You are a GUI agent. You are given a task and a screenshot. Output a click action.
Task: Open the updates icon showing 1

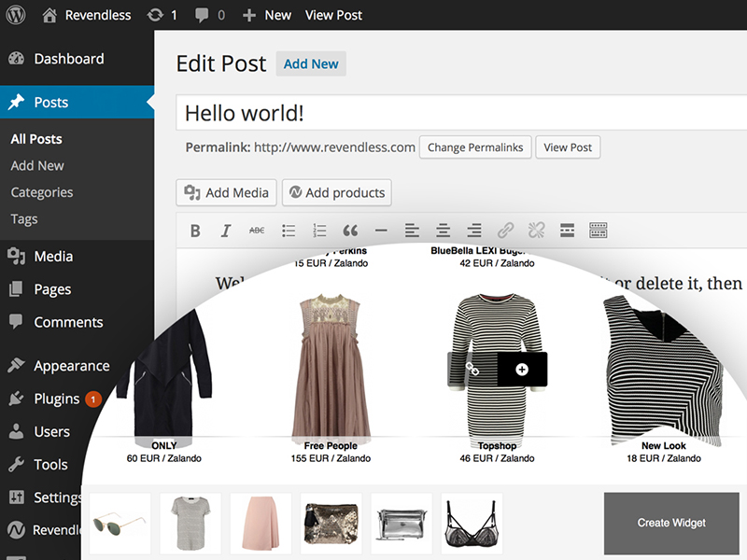click(162, 15)
